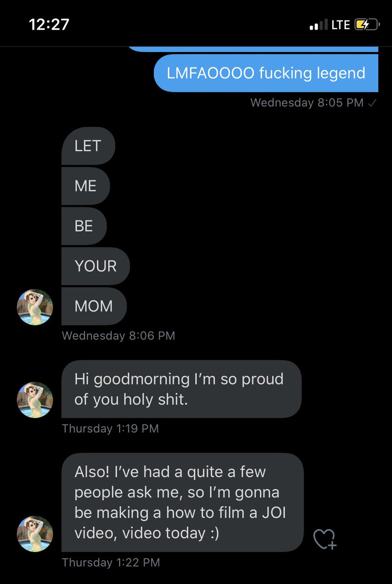Tap the Wednesday 8:06 PM timestamp
The height and width of the screenshot is (584, 392).
(x=119, y=335)
